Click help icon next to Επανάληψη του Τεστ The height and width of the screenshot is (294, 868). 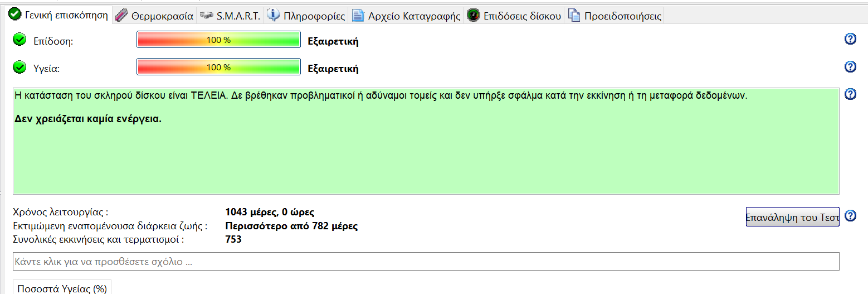click(850, 216)
